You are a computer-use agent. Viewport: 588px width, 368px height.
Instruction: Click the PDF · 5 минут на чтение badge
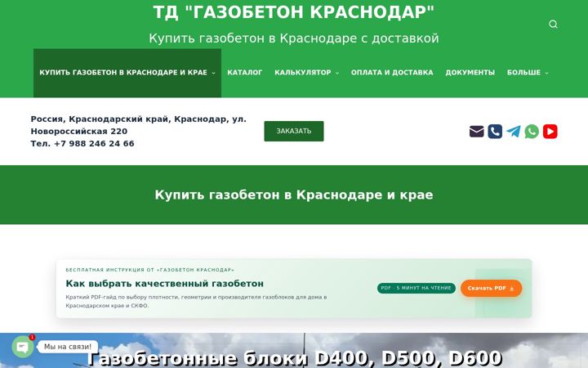(x=416, y=288)
